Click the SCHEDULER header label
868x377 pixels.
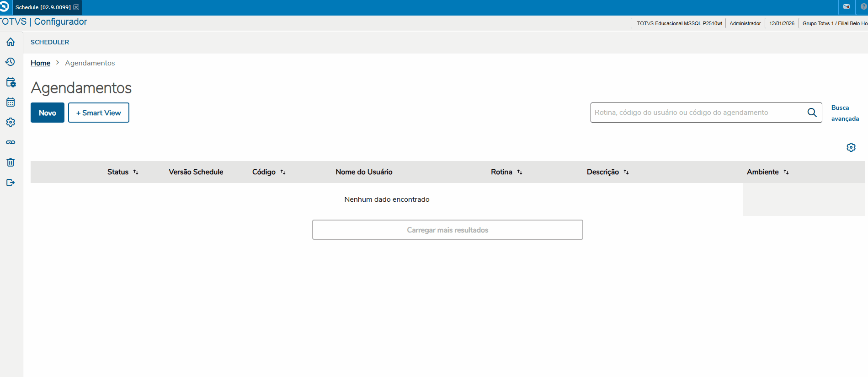pos(50,42)
